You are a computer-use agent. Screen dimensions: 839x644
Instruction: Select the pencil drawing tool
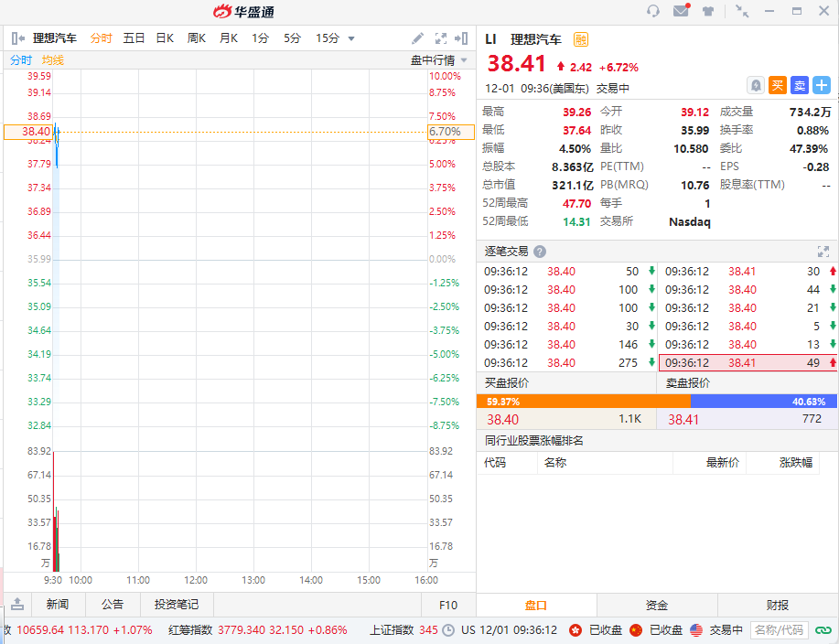point(417,38)
